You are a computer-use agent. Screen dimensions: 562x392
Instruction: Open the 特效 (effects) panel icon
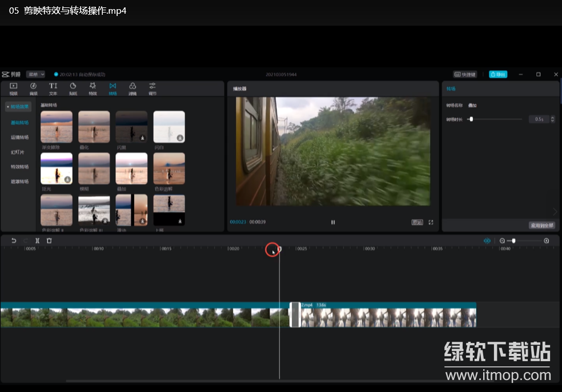[93, 88]
